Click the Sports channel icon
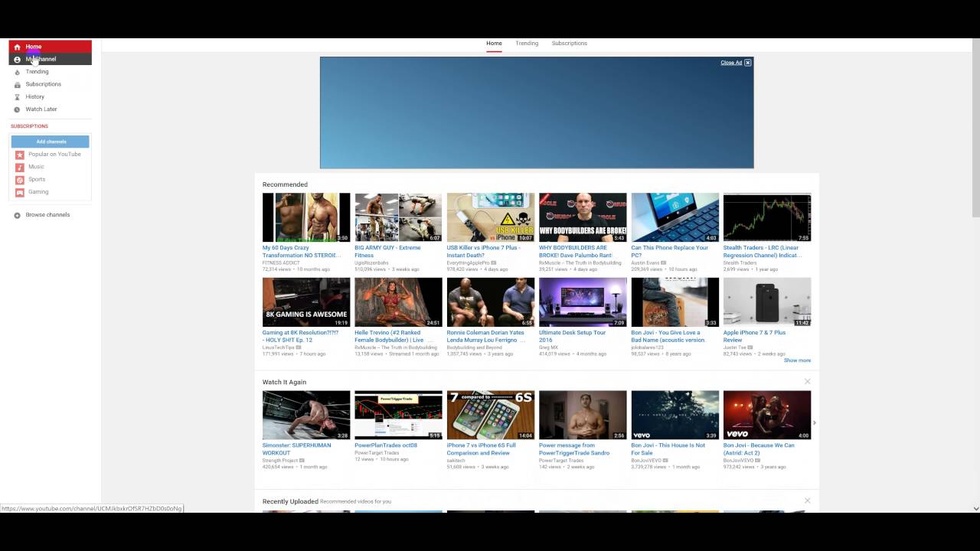980x551 pixels. click(x=20, y=180)
